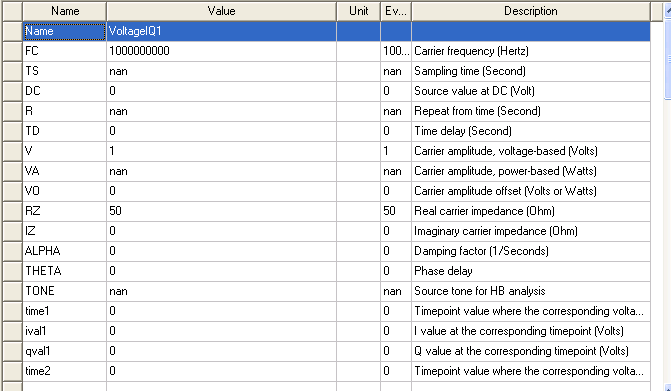The image size is (671, 391).
Task: Select the VoltageIQ1 name value cell
Action: 221,31
